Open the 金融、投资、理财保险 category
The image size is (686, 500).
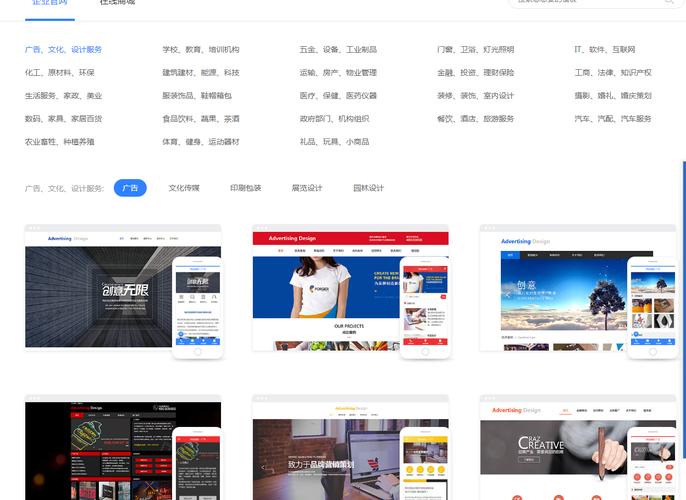tap(476, 73)
